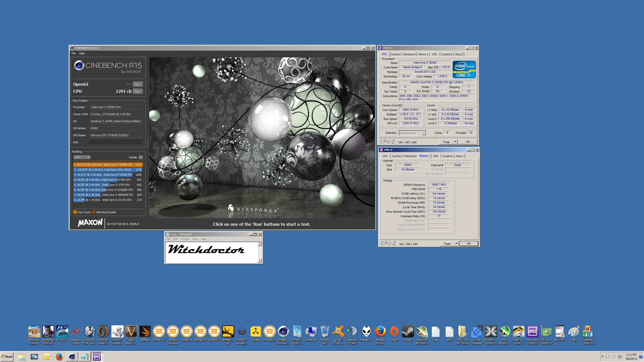Open the Valley Benchmark desktop icon
The image size is (644, 362).
(131, 332)
